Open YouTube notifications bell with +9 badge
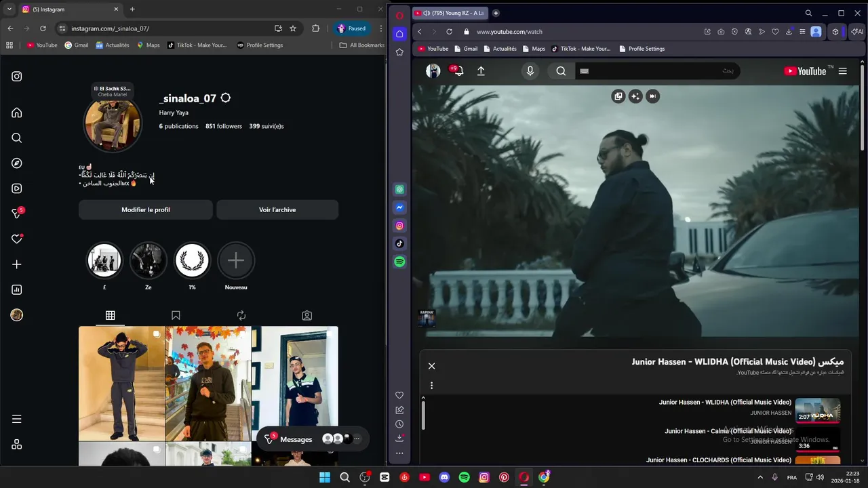Image resolution: width=868 pixels, height=488 pixels. click(458, 70)
